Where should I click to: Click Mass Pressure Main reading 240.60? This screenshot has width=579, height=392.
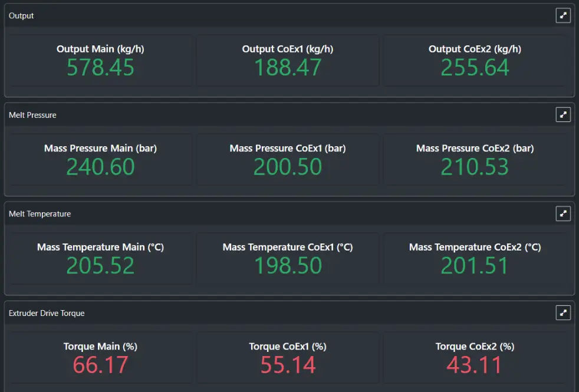[x=100, y=167]
